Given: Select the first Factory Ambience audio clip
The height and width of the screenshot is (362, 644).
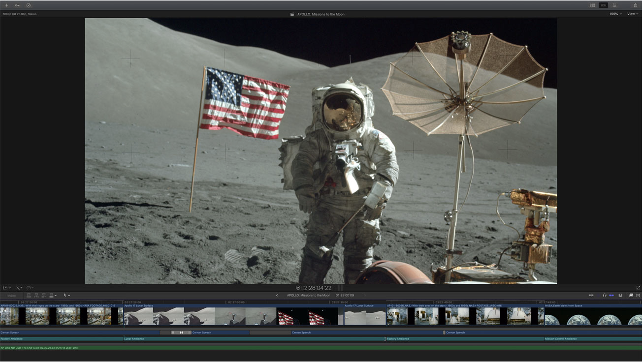Looking at the screenshot, I should [62, 339].
